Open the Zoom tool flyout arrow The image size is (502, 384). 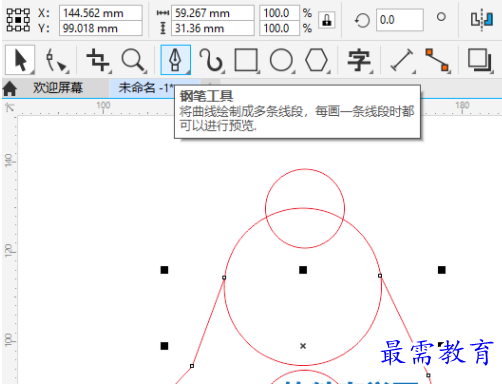coord(145,72)
